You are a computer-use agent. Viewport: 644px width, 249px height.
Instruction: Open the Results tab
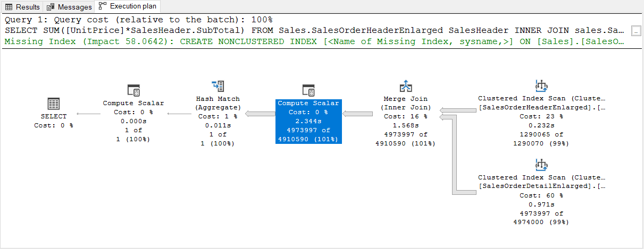tap(22, 7)
